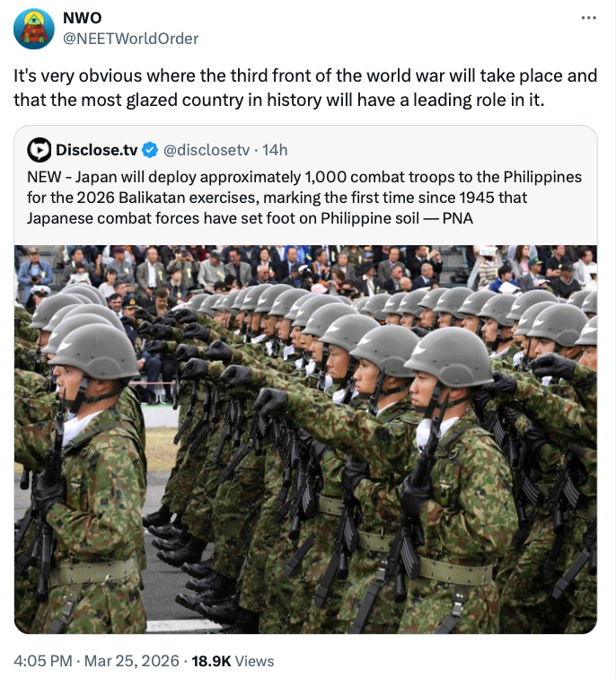The width and height of the screenshot is (616, 678).
Task: View the 18.9K Views count
Action: point(233,661)
